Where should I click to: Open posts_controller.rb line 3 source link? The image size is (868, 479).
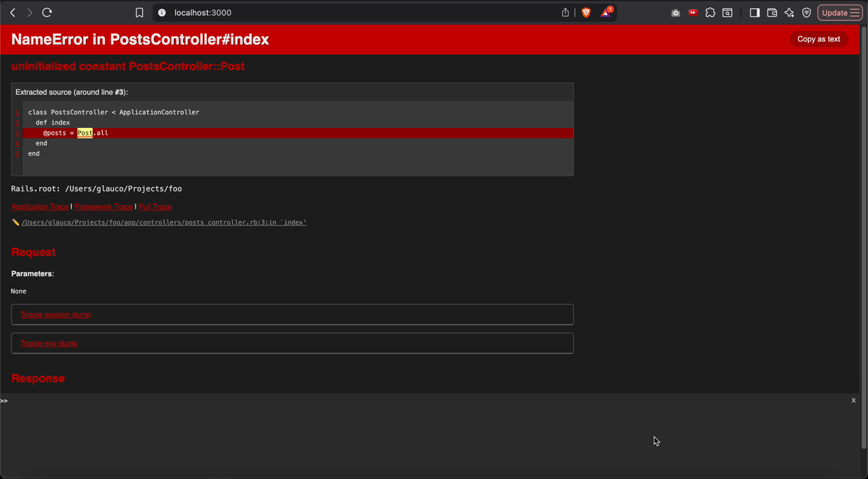[164, 222]
